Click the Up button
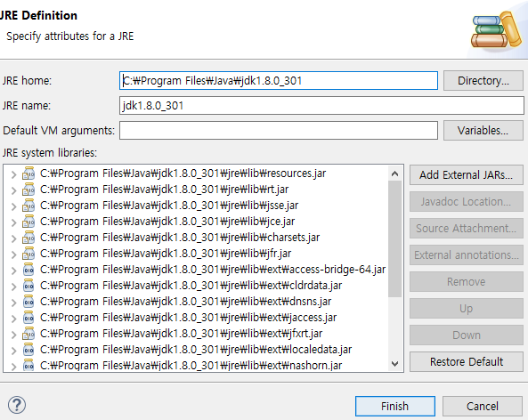Image resolution: width=528 pixels, height=420 pixels. click(x=467, y=308)
